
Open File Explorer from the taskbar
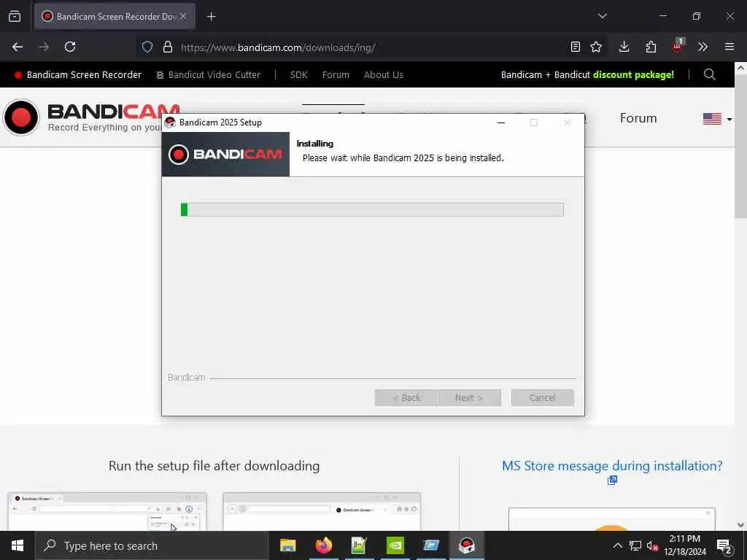coord(287,545)
